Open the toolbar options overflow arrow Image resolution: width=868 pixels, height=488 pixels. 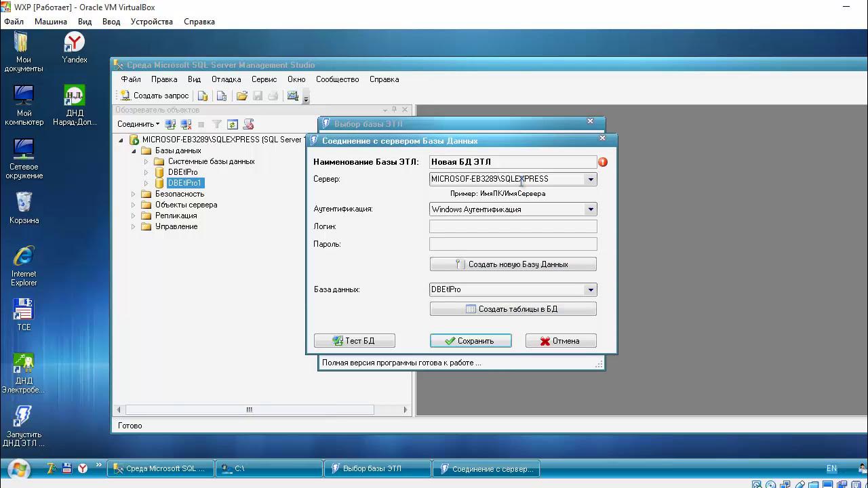pyautogui.click(x=306, y=98)
